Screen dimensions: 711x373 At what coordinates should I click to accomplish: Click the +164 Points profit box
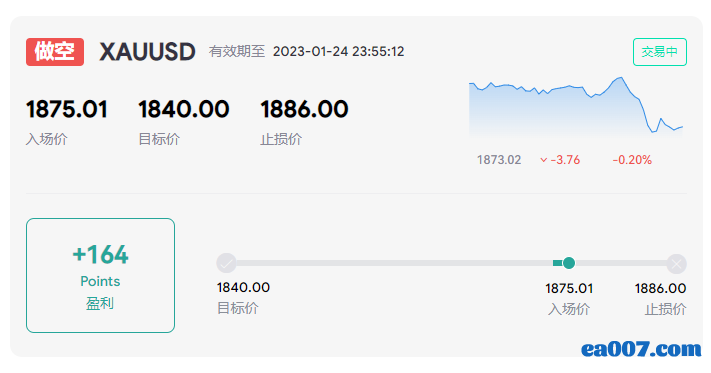pos(100,276)
